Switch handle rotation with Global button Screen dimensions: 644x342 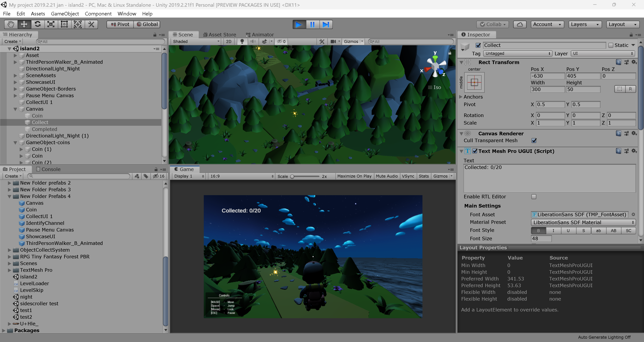click(147, 24)
